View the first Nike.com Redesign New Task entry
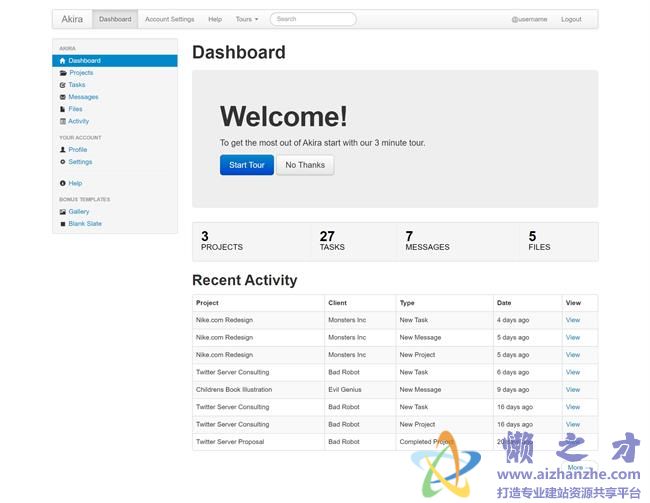650x503 pixels. tap(572, 320)
